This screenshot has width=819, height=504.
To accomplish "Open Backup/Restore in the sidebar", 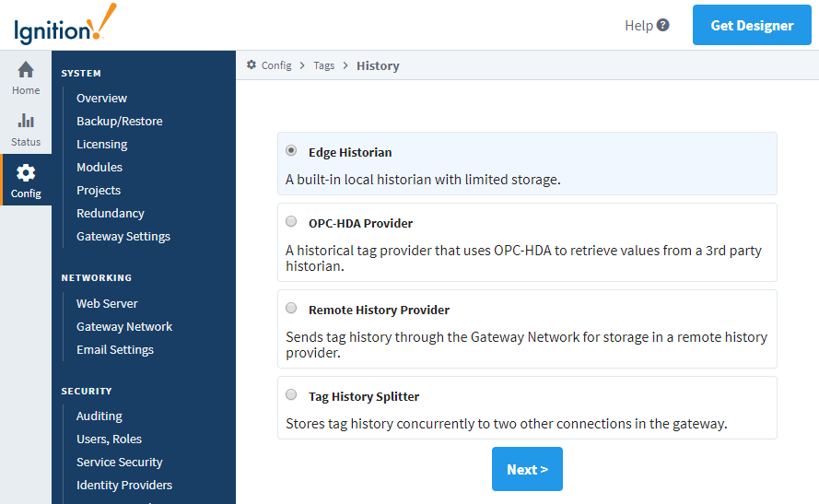I will click(120, 122).
